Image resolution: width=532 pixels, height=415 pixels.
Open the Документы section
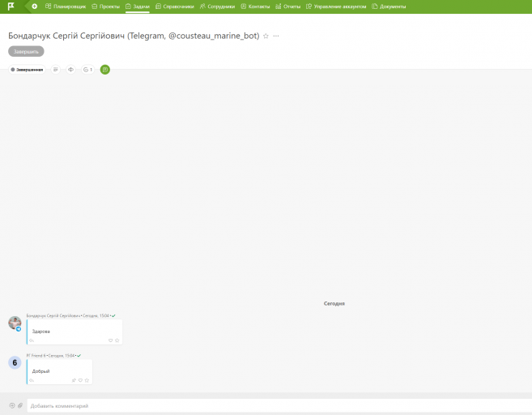[x=389, y=6]
